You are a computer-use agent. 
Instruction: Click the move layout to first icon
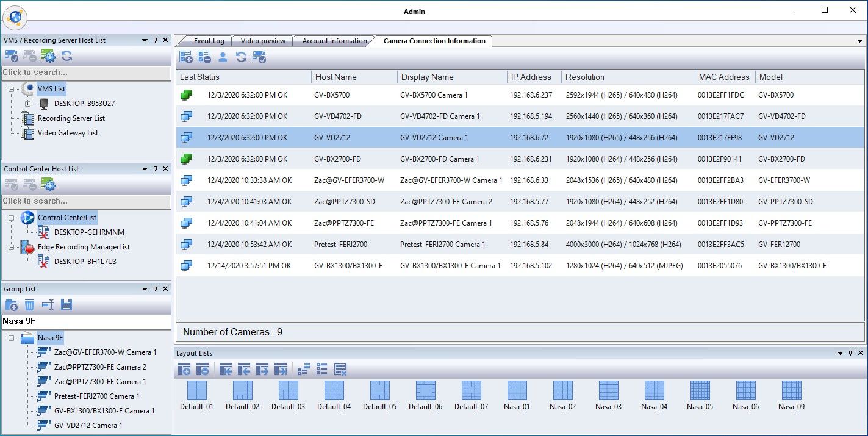pyautogui.click(x=226, y=369)
